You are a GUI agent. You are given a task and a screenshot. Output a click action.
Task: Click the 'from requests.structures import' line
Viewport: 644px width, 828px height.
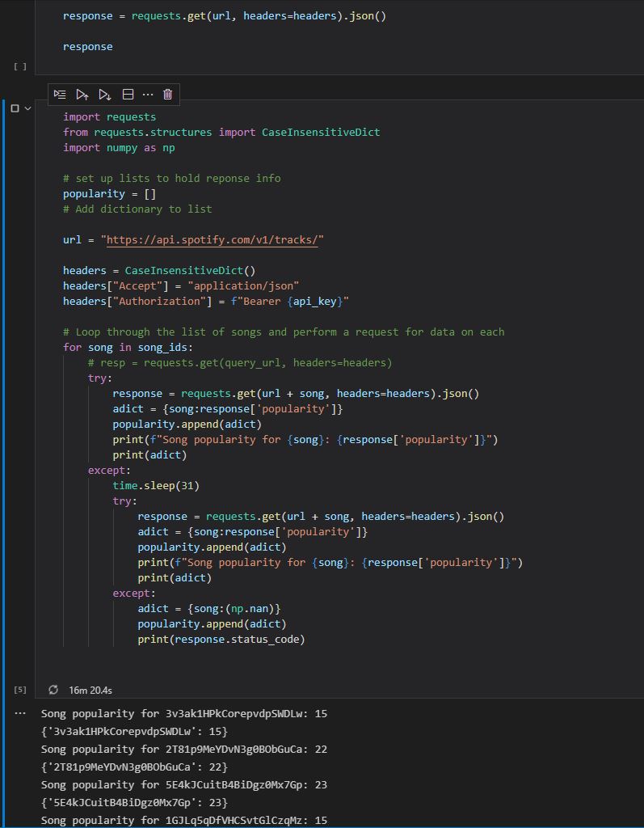click(x=221, y=132)
